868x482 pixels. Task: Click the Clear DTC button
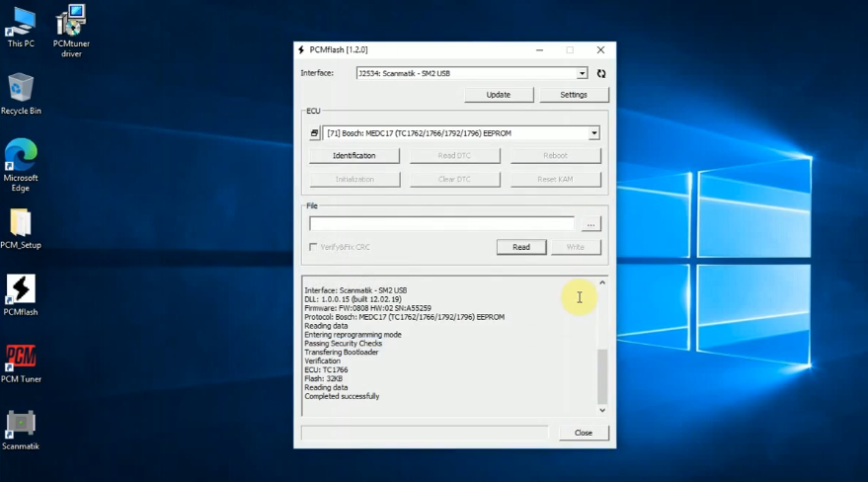tap(454, 180)
